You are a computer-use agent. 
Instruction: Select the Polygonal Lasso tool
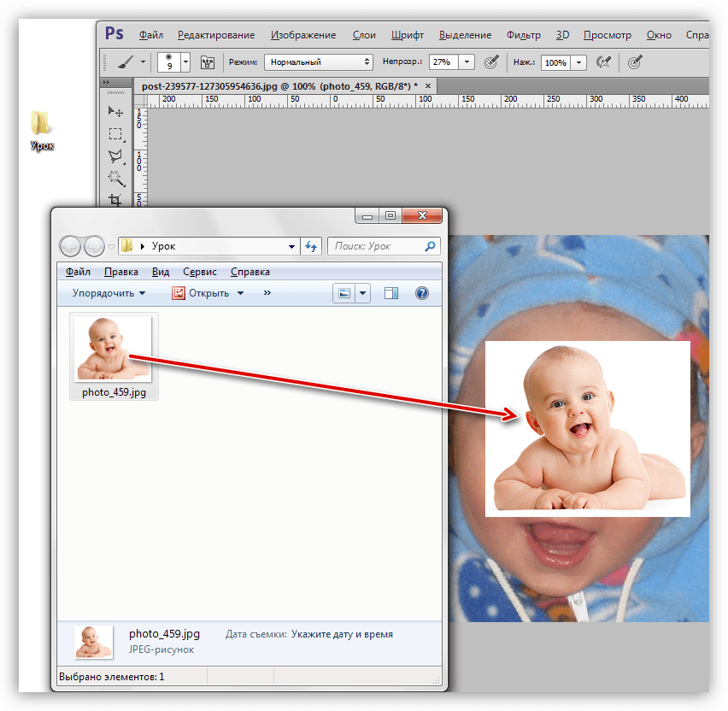click(x=114, y=156)
